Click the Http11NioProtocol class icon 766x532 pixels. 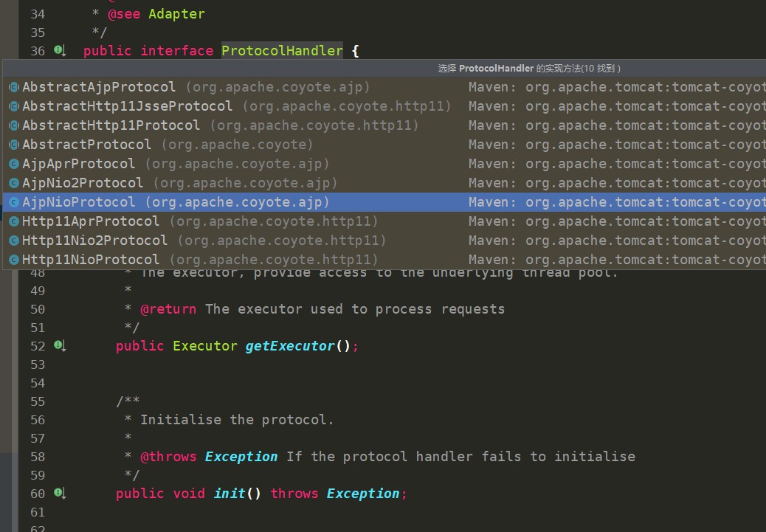click(x=14, y=260)
